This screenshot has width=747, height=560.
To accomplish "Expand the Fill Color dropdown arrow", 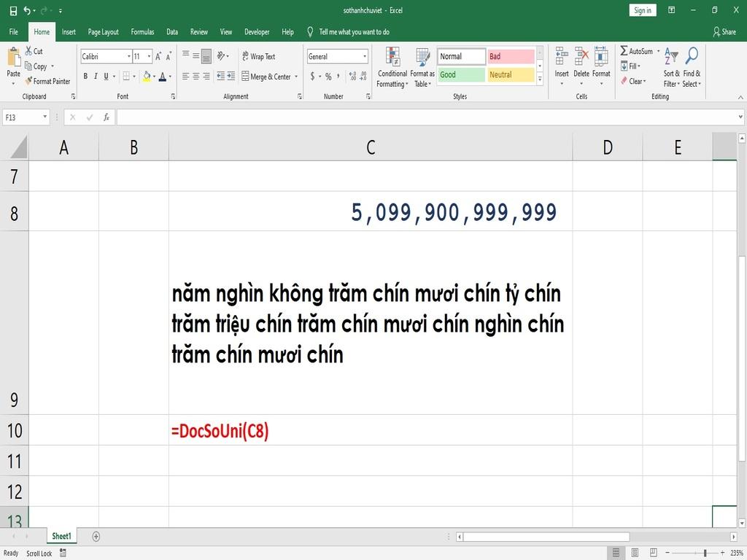I will click(155, 76).
